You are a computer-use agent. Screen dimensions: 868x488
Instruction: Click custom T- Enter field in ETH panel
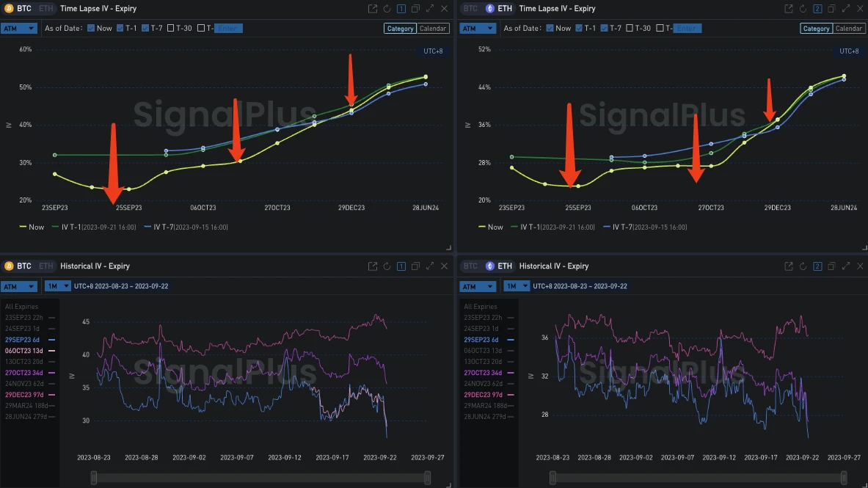point(687,28)
